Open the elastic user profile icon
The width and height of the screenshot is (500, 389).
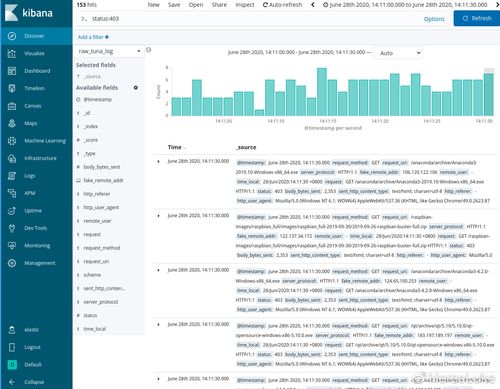coord(12,330)
